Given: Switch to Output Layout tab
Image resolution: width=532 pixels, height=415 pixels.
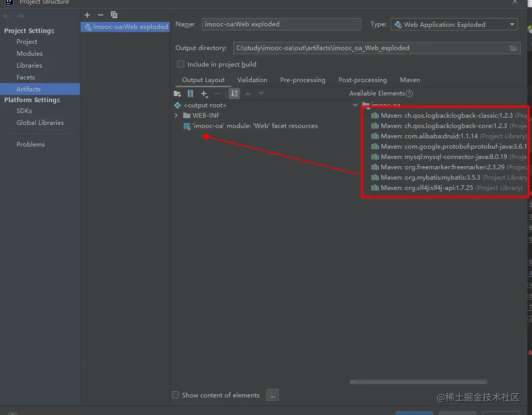Looking at the screenshot, I should (x=203, y=79).
